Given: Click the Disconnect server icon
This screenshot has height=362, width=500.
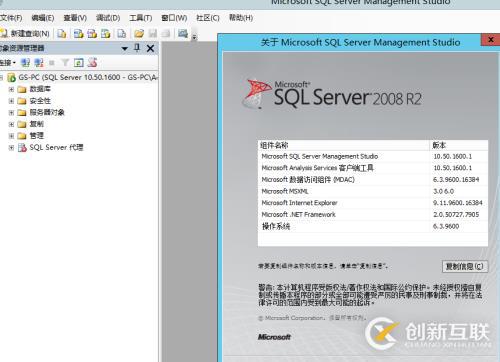Looking at the screenshot, I should point(39,62).
